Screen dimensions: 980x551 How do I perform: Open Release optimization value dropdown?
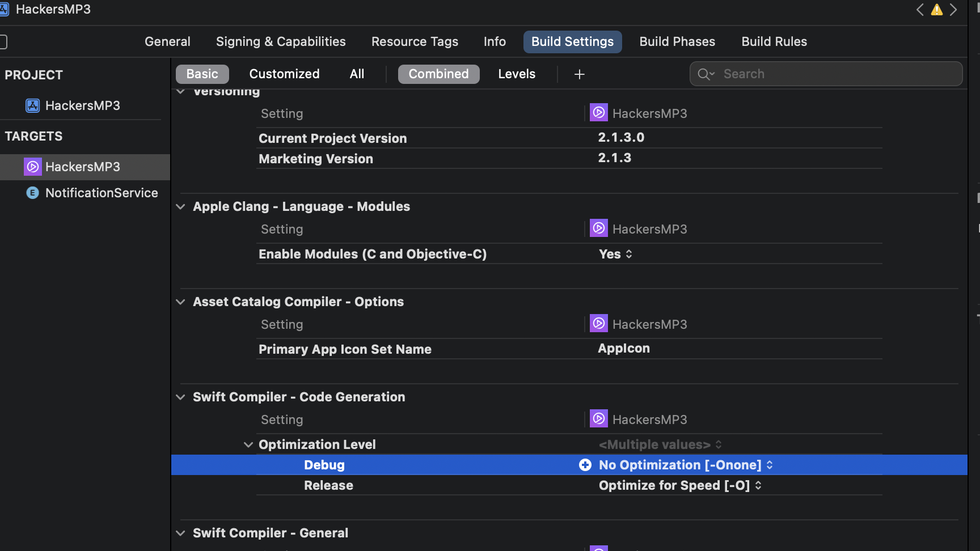[680, 486]
